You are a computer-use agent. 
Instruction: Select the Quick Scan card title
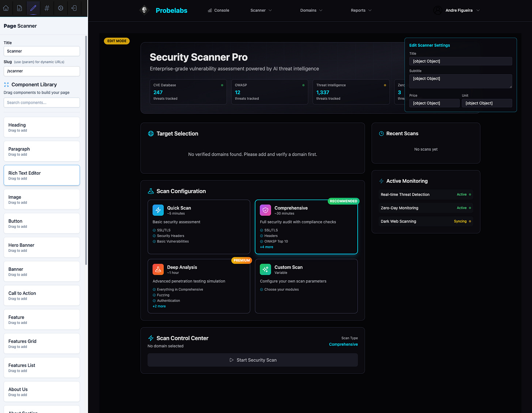[x=179, y=208]
